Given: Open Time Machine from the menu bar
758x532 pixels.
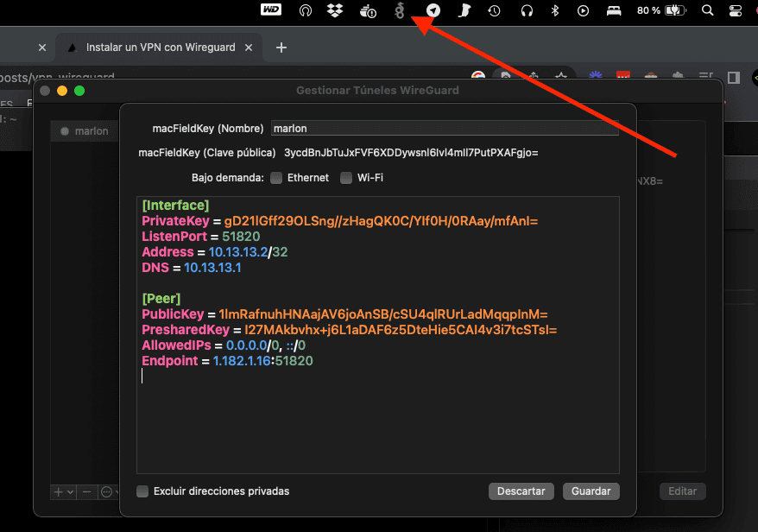Looking at the screenshot, I should tap(494, 11).
